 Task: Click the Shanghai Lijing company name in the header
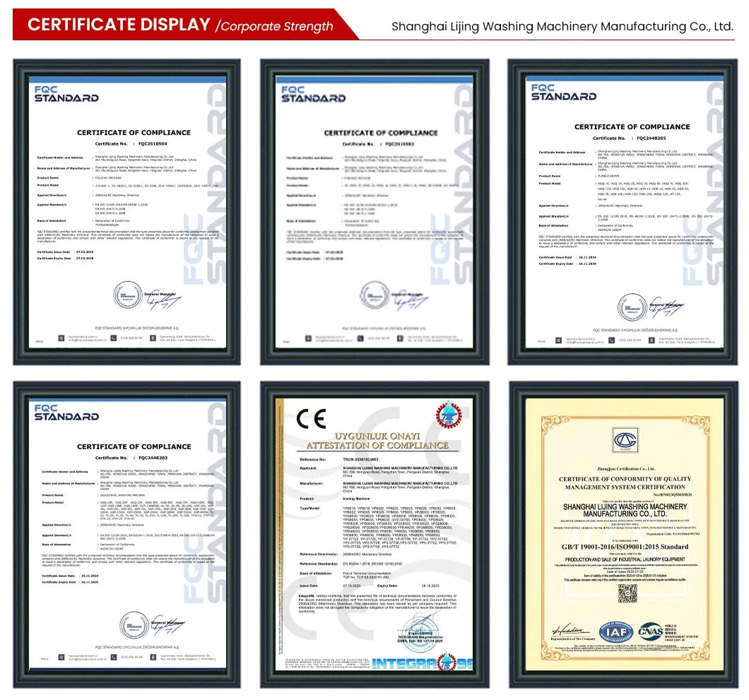click(x=562, y=27)
